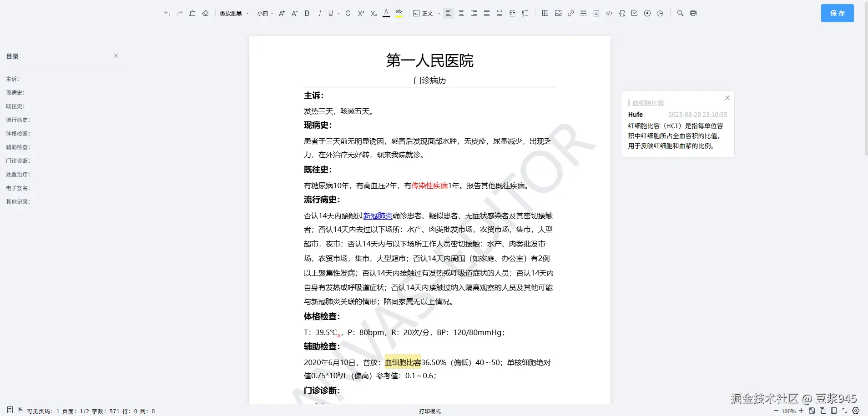
Task: Jump to 既往史 in the catalog
Action: 15,106
